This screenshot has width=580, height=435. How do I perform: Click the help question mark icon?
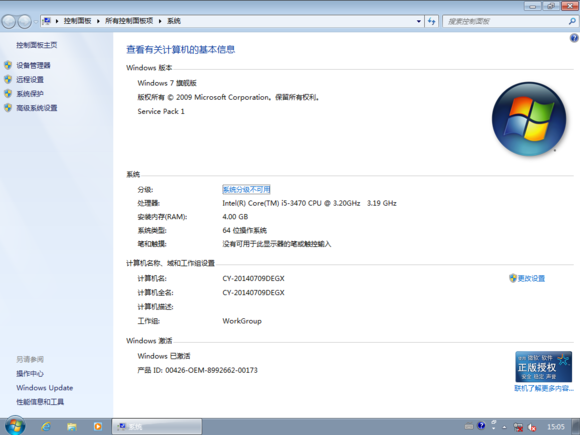point(574,38)
